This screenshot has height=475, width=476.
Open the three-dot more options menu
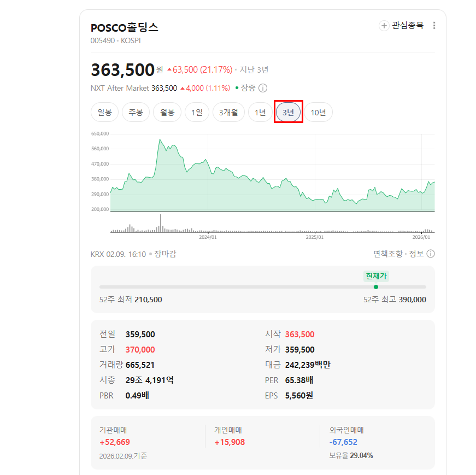pyautogui.click(x=434, y=26)
